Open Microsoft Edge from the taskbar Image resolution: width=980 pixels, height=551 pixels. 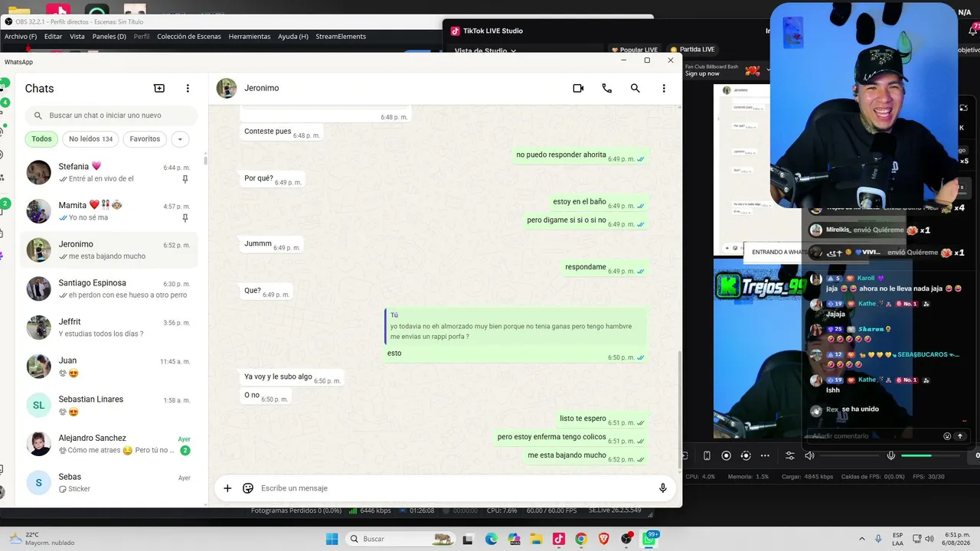click(x=491, y=539)
